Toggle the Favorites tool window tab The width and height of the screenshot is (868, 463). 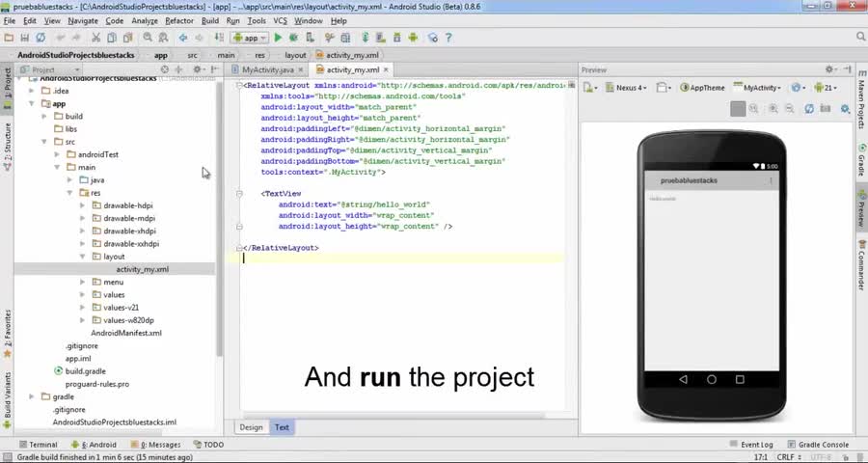click(x=7, y=332)
